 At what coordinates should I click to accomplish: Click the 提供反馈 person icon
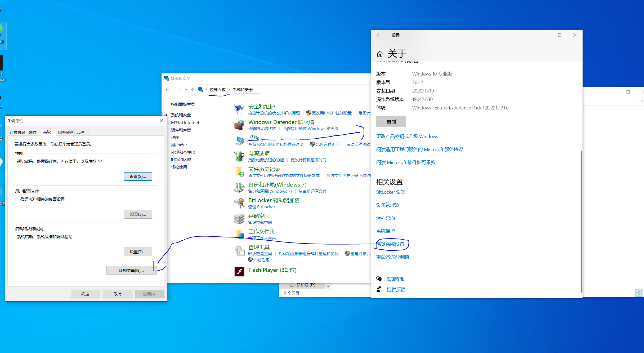[379, 289]
